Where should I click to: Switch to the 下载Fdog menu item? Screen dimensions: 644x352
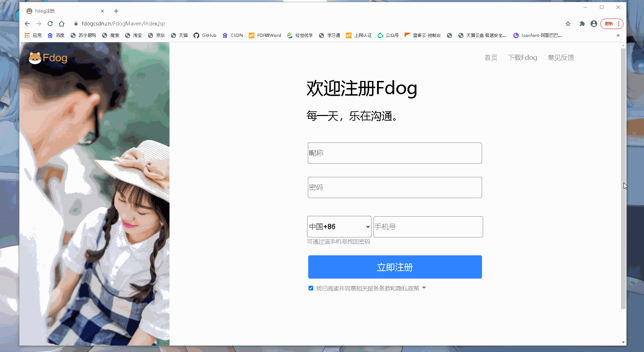[523, 58]
